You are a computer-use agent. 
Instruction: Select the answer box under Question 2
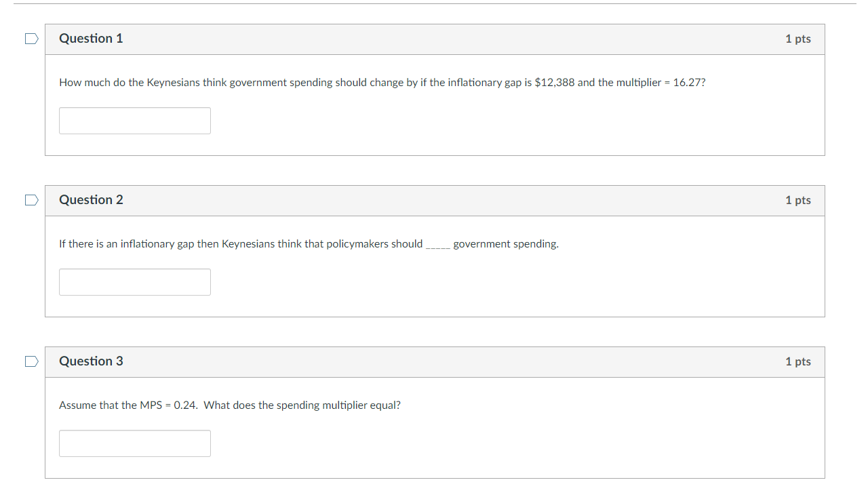[x=134, y=281]
